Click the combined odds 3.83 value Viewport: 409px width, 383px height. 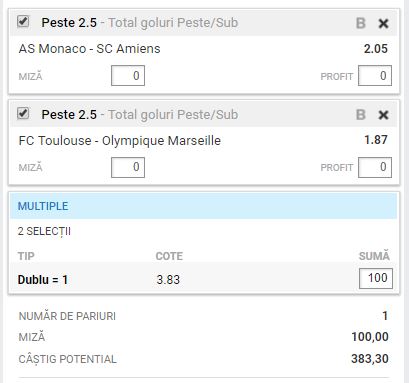click(168, 280)
